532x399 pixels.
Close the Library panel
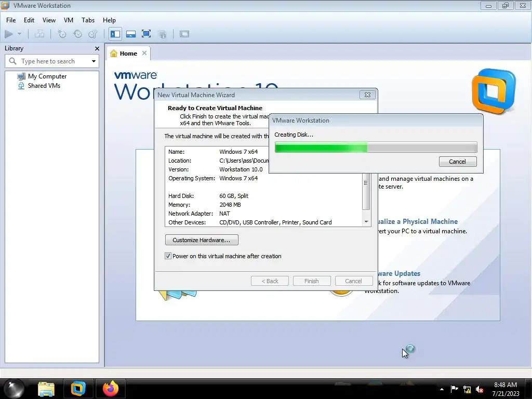point(97,48)
